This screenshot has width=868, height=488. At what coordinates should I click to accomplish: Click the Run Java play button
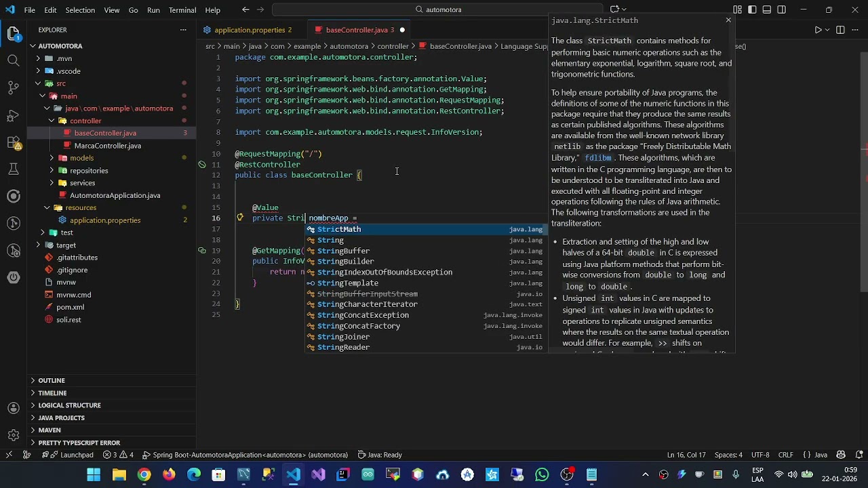pos(818,30)
